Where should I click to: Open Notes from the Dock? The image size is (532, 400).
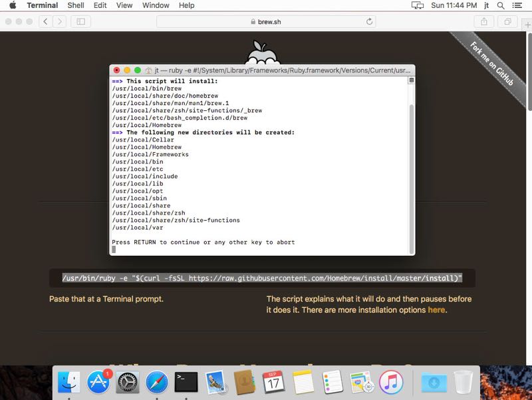point(303,382)
